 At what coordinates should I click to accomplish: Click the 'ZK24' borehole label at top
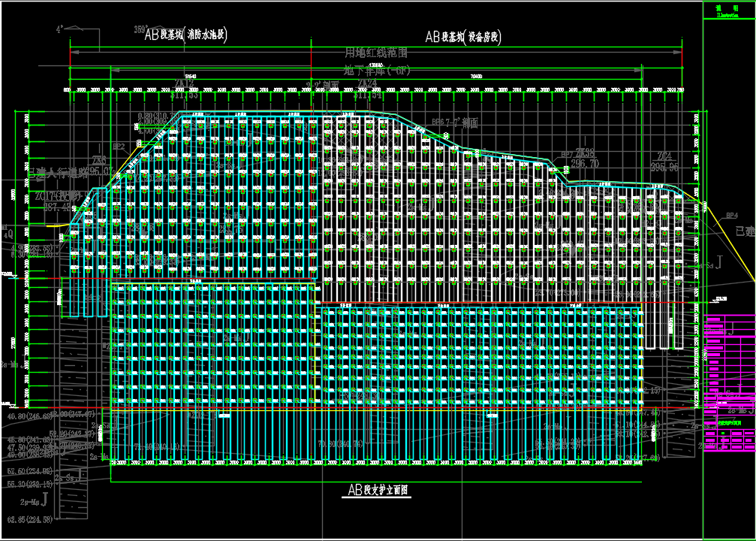click(x=367, y=84)
